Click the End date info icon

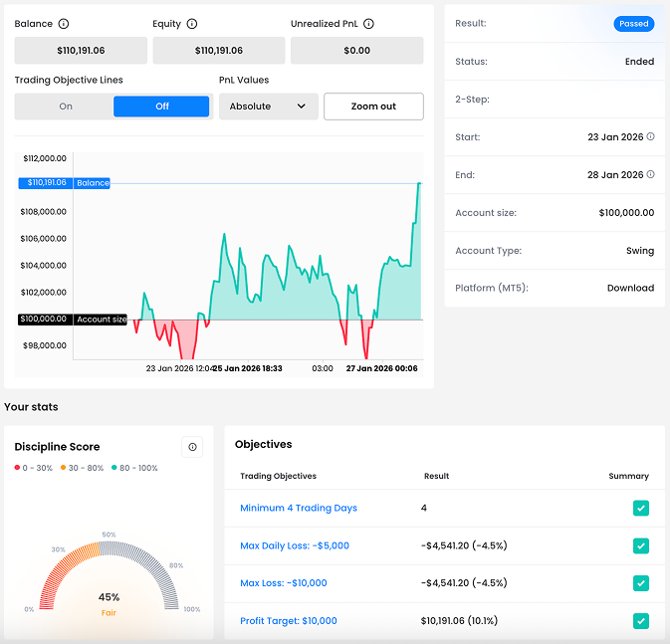click(x=650, y=175)
